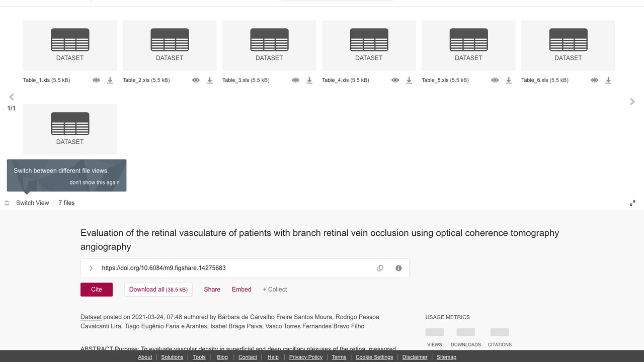Open the Table_6 dataset thumbnail
644x362 pixels.
[x=568, y=45]
